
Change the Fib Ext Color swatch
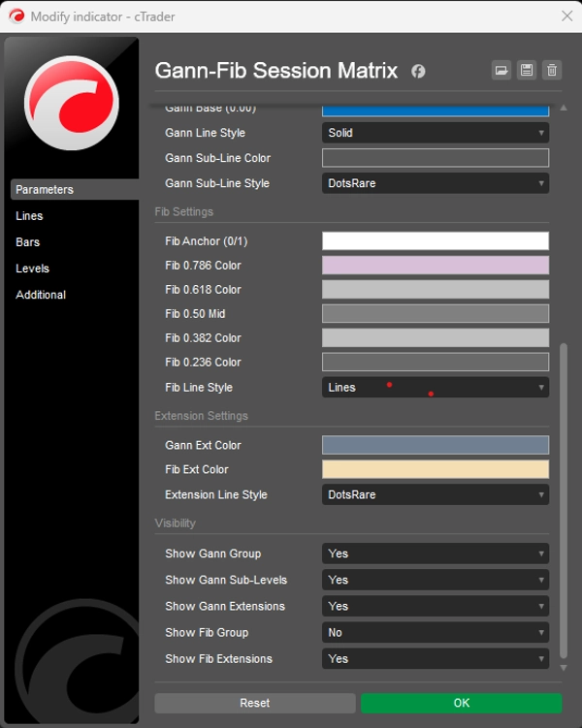[x=435, y=469]
